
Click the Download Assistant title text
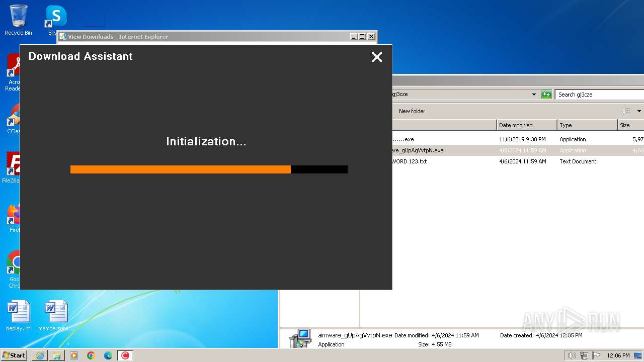coord(80,56)
